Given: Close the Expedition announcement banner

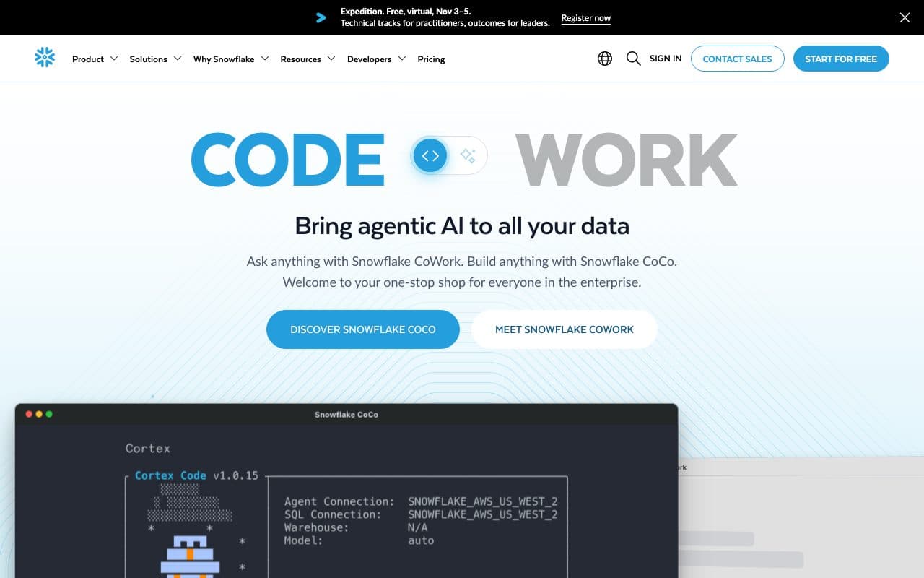Looking at the screenshot, I should pyautogui.click(x=905, y=17).
